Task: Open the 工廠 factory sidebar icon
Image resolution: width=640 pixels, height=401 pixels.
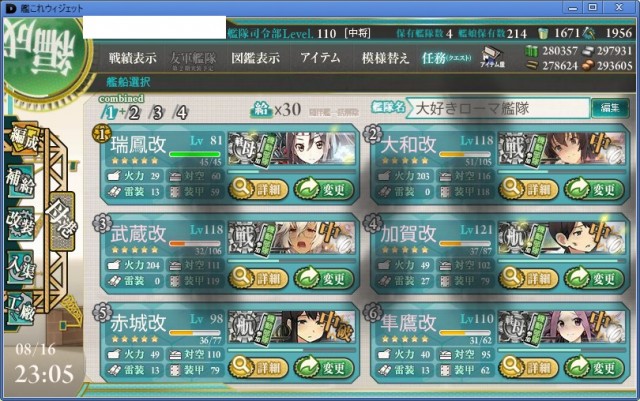Action: (20, 309)
